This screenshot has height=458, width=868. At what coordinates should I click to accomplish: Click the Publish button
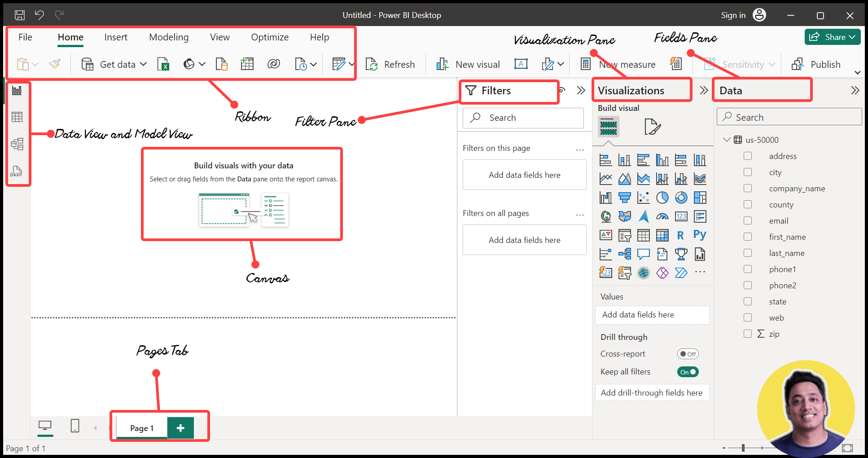[x=816, y=64]
